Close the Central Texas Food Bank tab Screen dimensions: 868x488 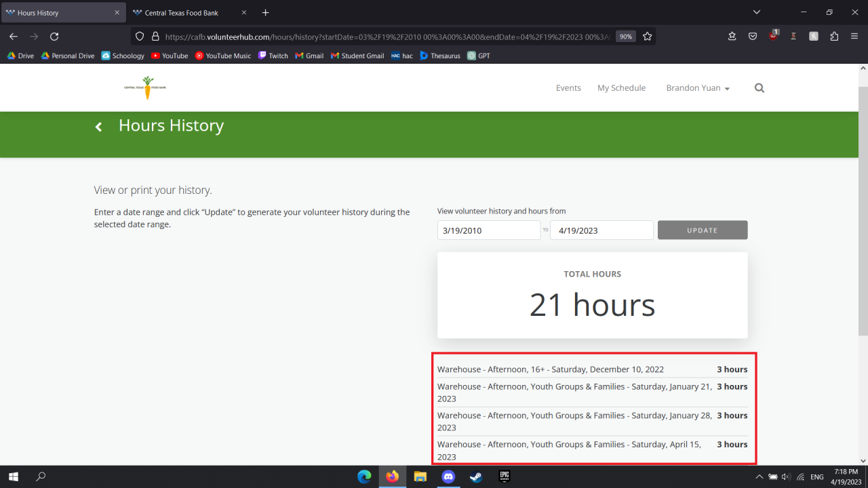coord(244,12)
